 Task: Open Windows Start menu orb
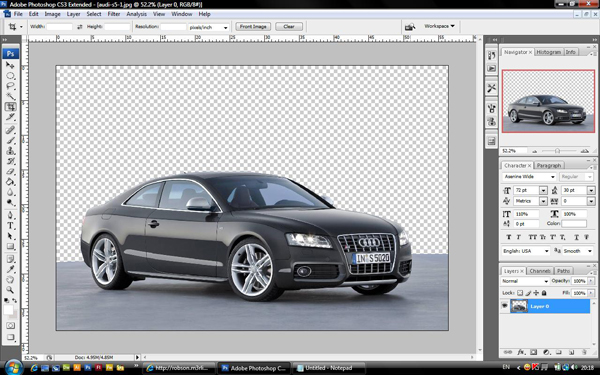point(13,367)
